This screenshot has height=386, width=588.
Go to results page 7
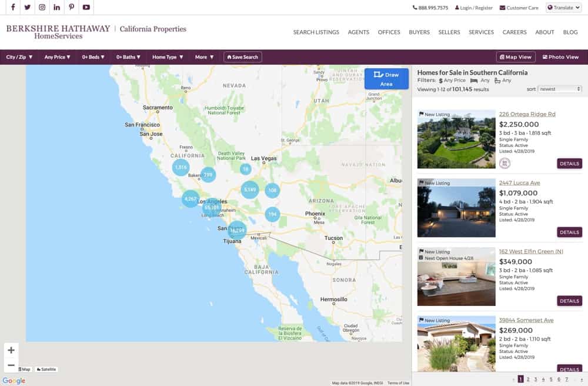pos(567,380)
